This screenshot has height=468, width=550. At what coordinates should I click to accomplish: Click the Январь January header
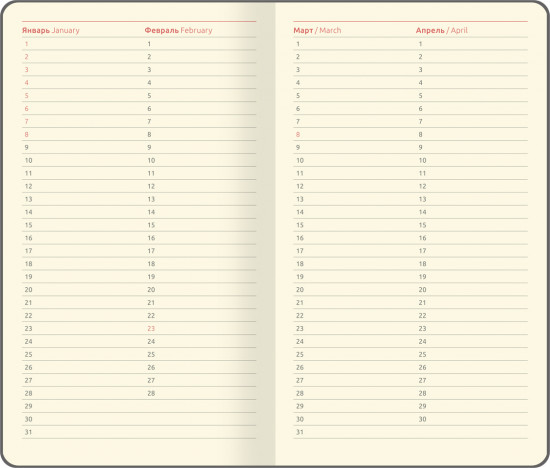(x=51, y=30)
